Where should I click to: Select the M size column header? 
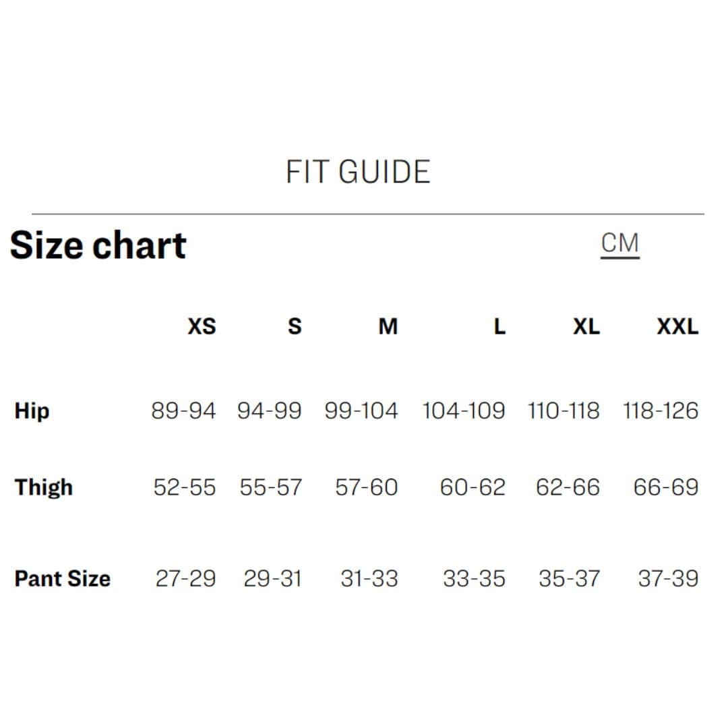click(x=388, y=327)
